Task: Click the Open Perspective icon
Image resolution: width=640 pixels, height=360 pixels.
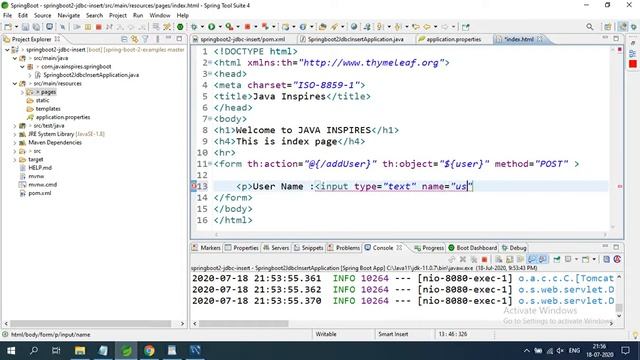Action: (x=608, y=27)
